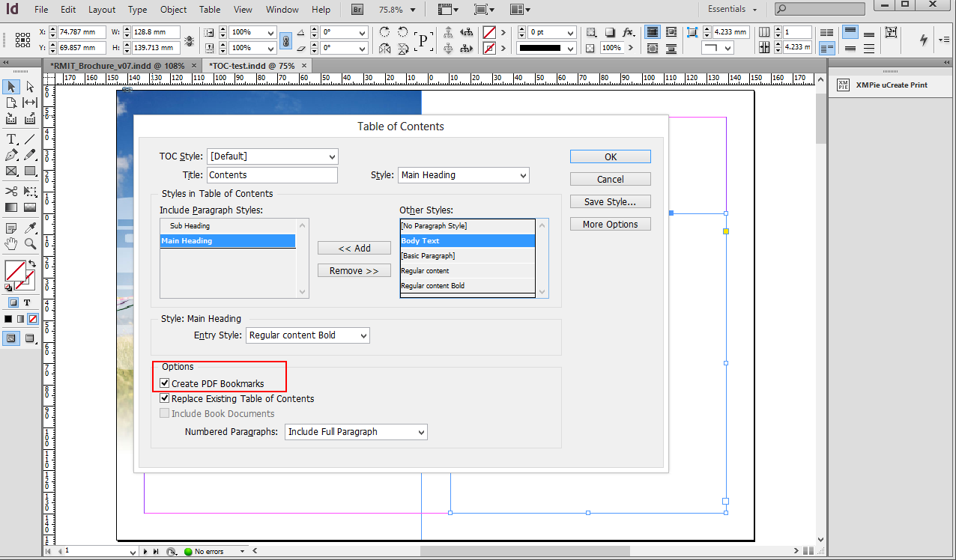The image size is (956, 560).
Task: Pick the Zoom tool
Action: (28, 245)
